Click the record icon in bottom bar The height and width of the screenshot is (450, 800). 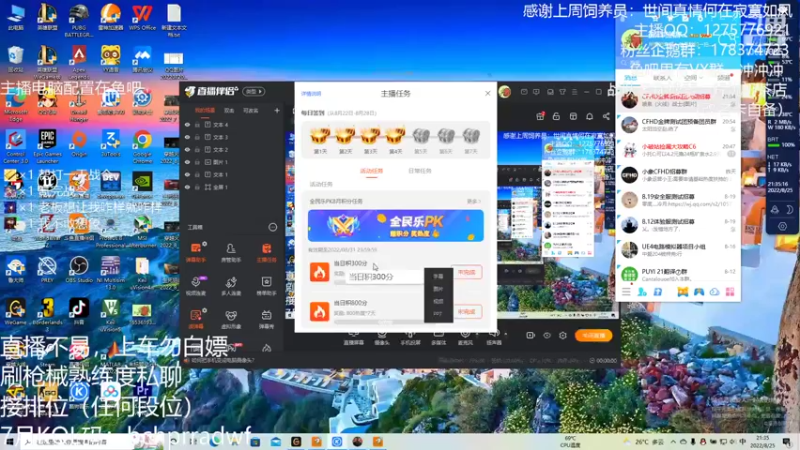pos(531,336)
